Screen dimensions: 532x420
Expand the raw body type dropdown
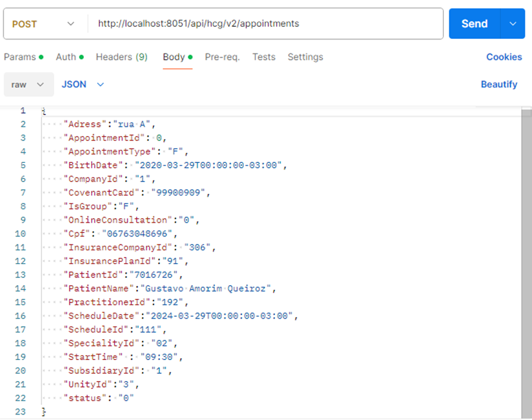point(28,84)
